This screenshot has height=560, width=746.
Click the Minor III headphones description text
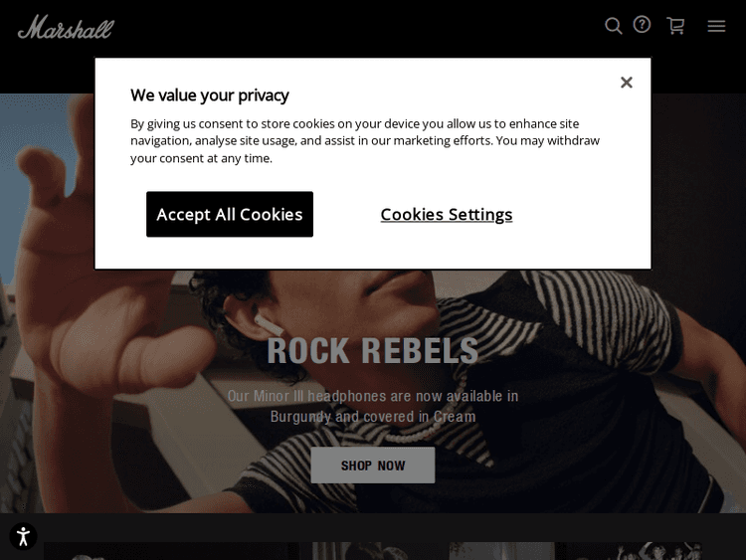(373, 406)
